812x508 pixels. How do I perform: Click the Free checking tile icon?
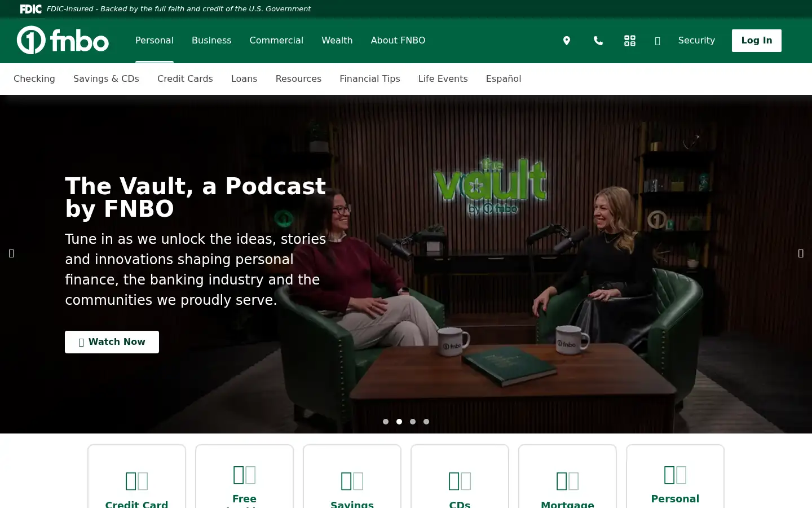[244, 475]
